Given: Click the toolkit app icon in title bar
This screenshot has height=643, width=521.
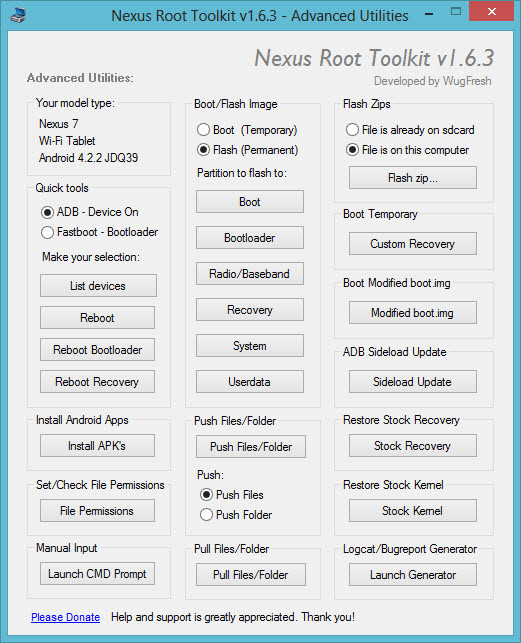Looking at the screenshot, I should 18,16.
